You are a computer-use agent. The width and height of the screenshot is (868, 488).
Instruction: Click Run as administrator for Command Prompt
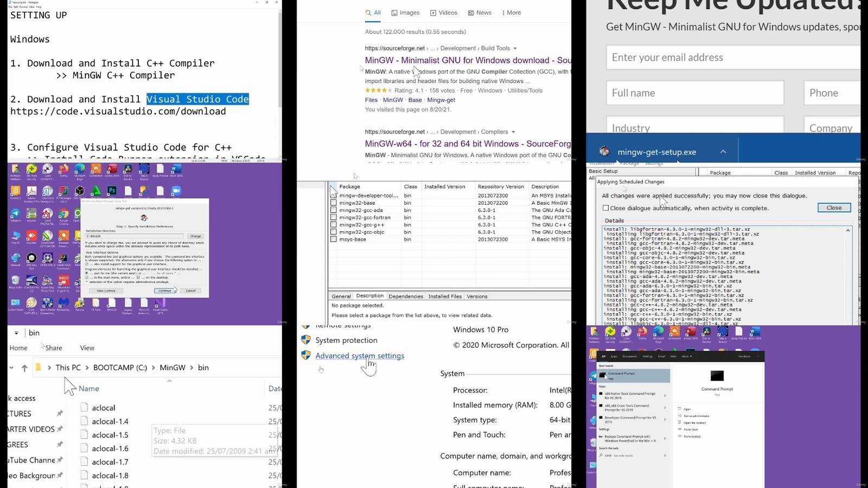(x=696, y=416)
